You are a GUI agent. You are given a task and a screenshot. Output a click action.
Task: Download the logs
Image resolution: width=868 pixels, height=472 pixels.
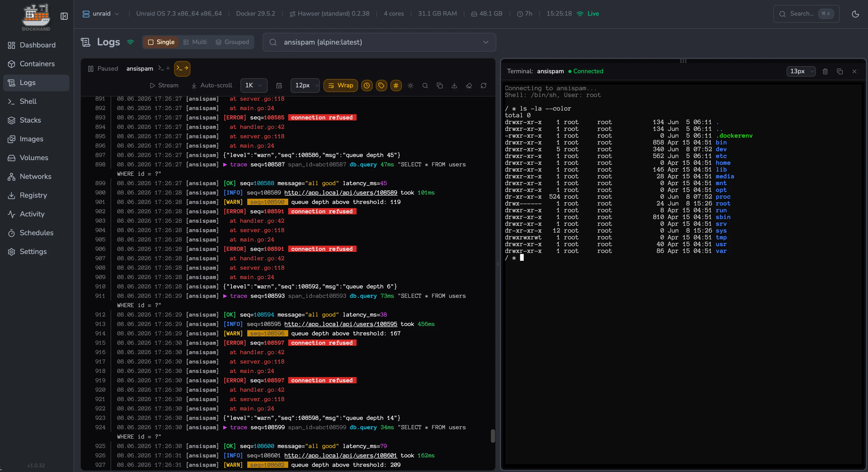(454, 86)
